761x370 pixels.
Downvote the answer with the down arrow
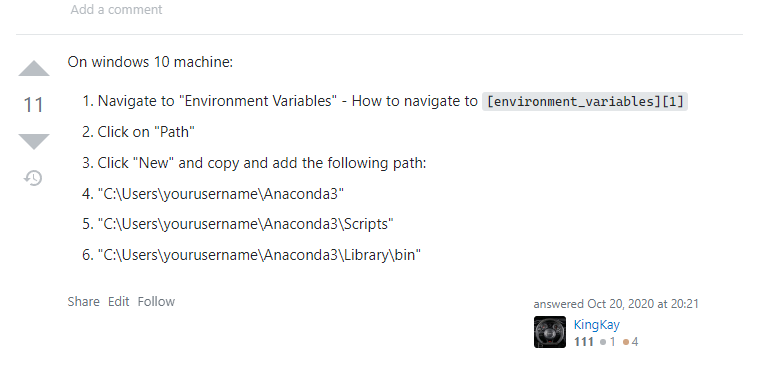tap(34, 141)
